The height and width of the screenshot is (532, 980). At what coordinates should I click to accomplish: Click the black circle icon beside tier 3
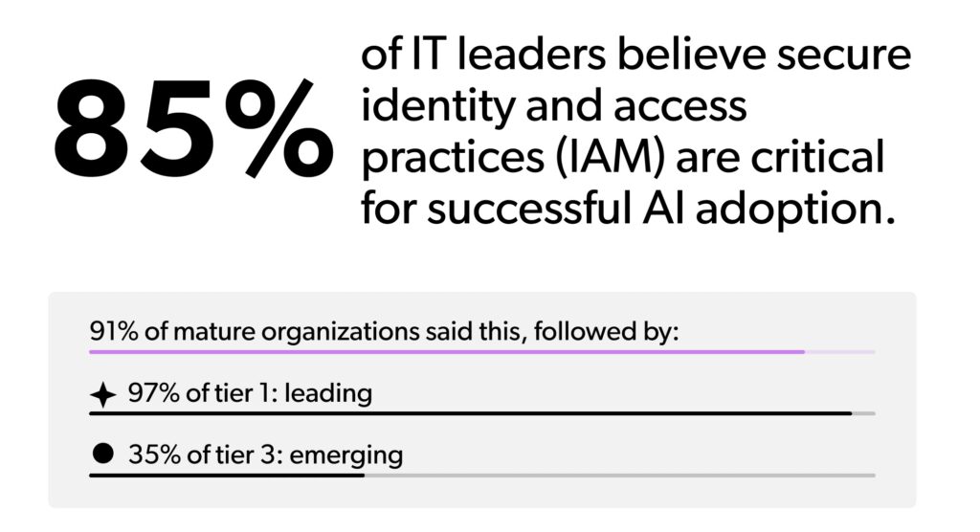click(x=103, y=454)
